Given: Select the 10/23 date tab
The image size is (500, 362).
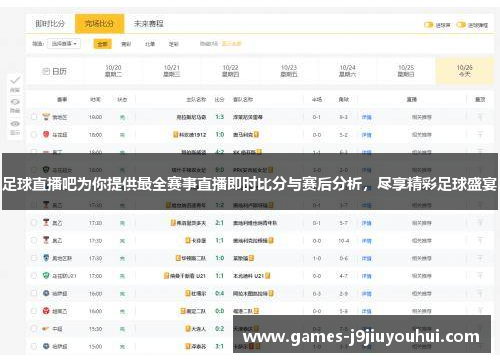Looking at the screenshot, I should click(x=289, y=71).
